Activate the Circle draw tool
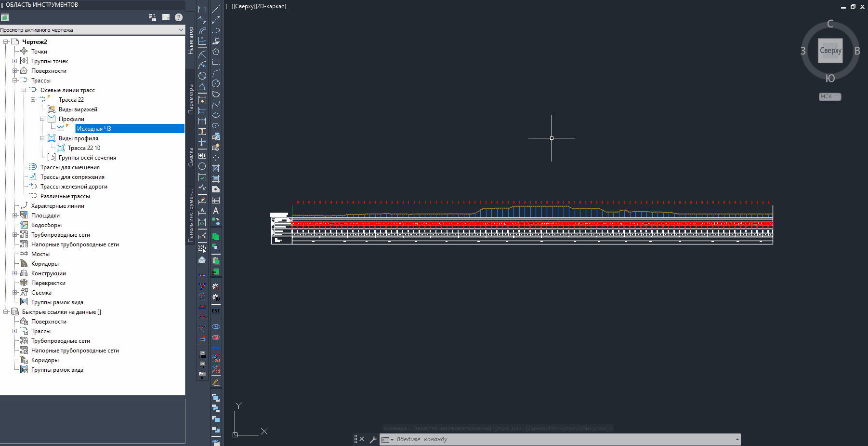This screenshot has height=446, width=868. [x=216, y=83]
